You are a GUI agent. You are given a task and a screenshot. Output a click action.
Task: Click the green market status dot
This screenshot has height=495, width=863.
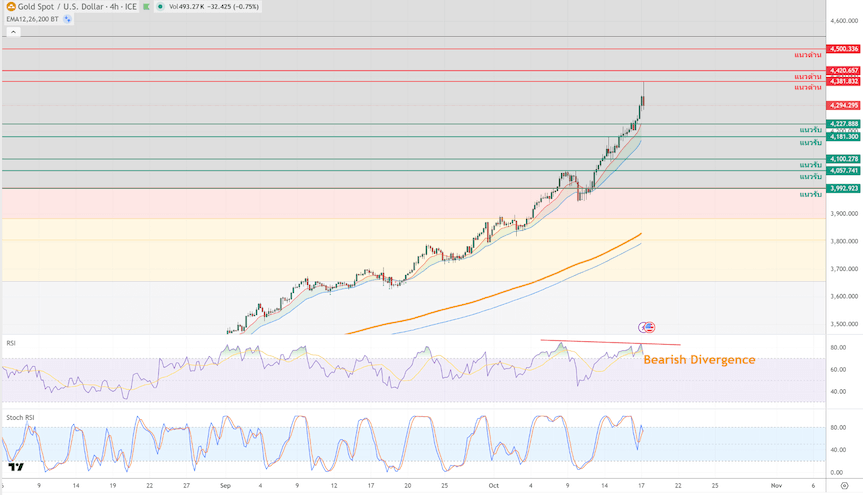[162, 6]
